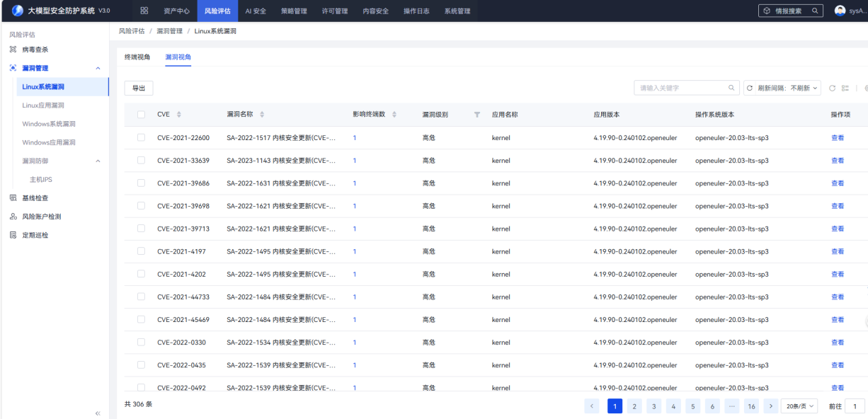
Task: Switch to the 终端视角 tab
Action: coord(137,57)
